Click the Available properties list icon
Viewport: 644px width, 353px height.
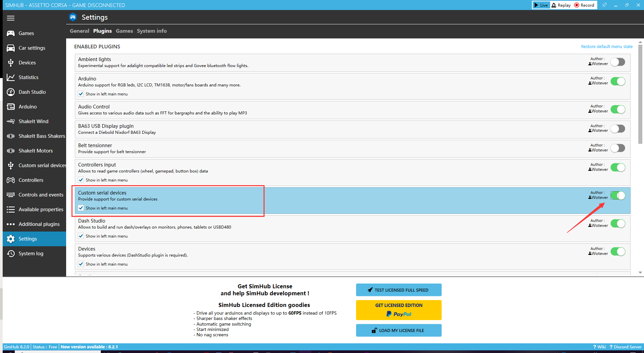(11, 210)
